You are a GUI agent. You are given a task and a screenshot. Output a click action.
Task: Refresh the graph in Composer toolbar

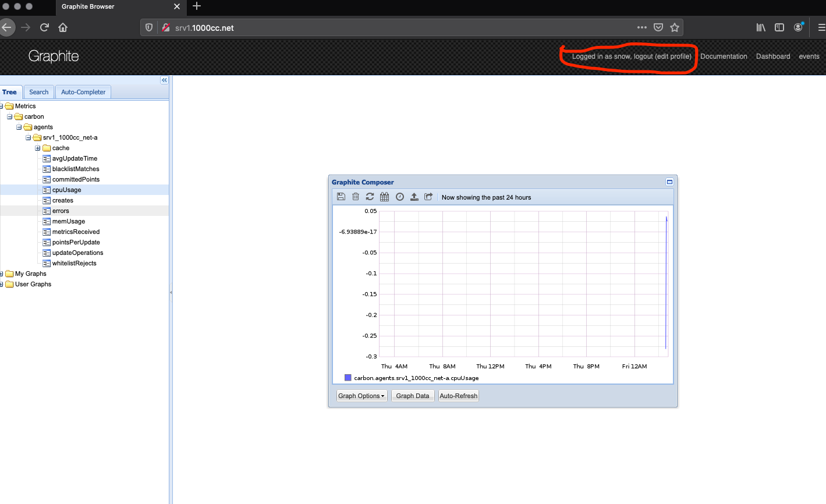370,197
